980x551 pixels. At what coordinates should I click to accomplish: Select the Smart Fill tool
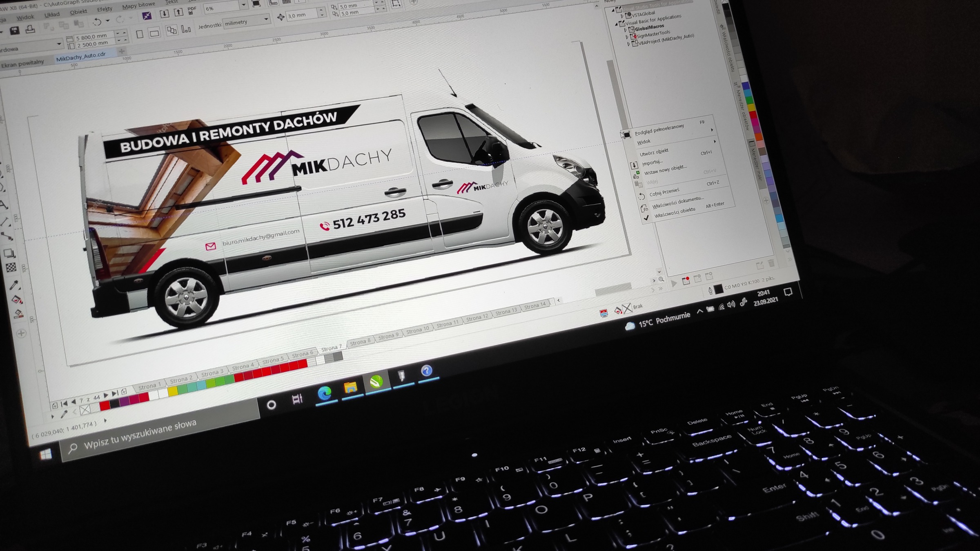(19, 314)
